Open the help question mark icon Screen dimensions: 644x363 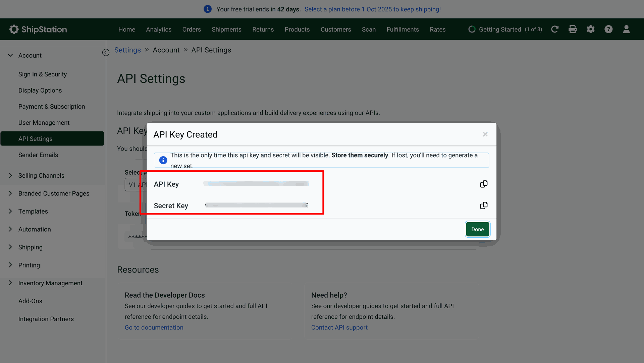[608, 29]
